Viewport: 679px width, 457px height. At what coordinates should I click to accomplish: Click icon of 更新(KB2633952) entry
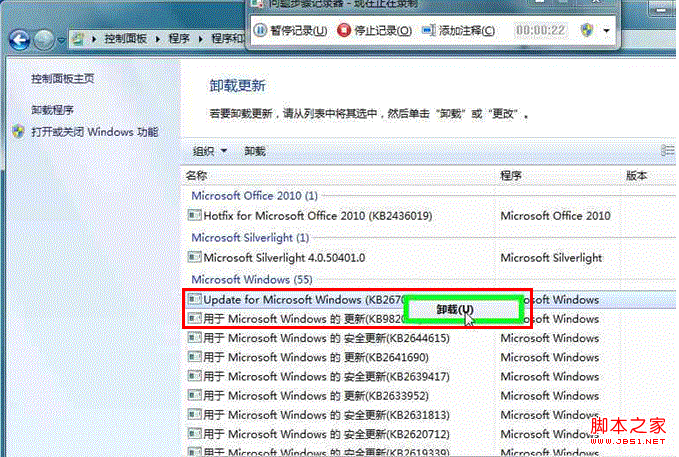pyautogui.click(x=194, y=395)
